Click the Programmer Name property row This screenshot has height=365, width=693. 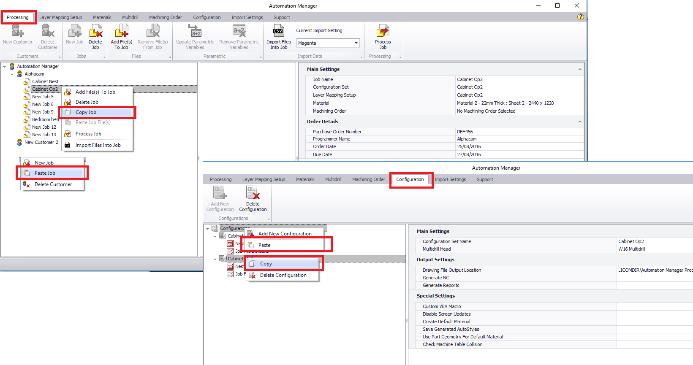(445, 139)
